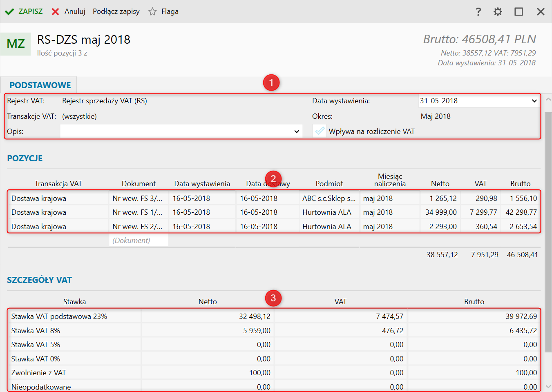This screenshot has height=392, width=552.
Task: Open help via question mark icon
Action: (x=478, y=11)
